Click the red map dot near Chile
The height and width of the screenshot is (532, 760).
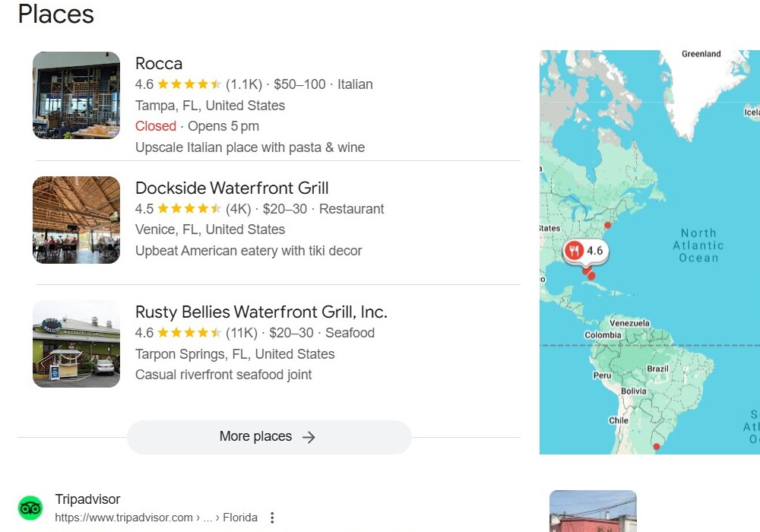pos(657,447)
